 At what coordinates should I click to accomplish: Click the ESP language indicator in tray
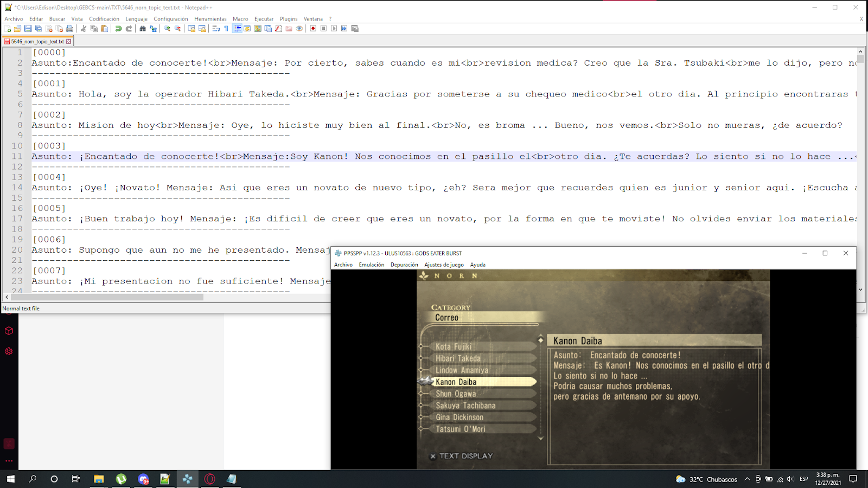point(804,479)
